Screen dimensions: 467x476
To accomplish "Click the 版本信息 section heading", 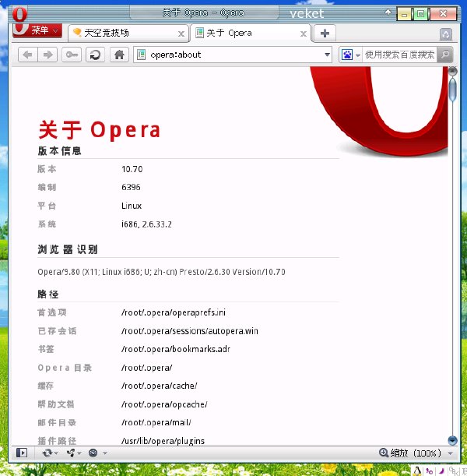I will pyautogui.click(x=59, y=151).
